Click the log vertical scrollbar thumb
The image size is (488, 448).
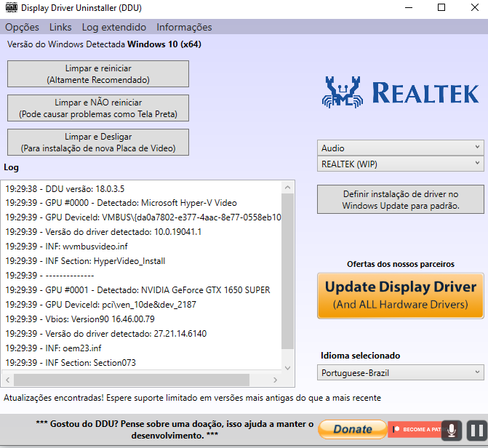click(x=287, y=271)
